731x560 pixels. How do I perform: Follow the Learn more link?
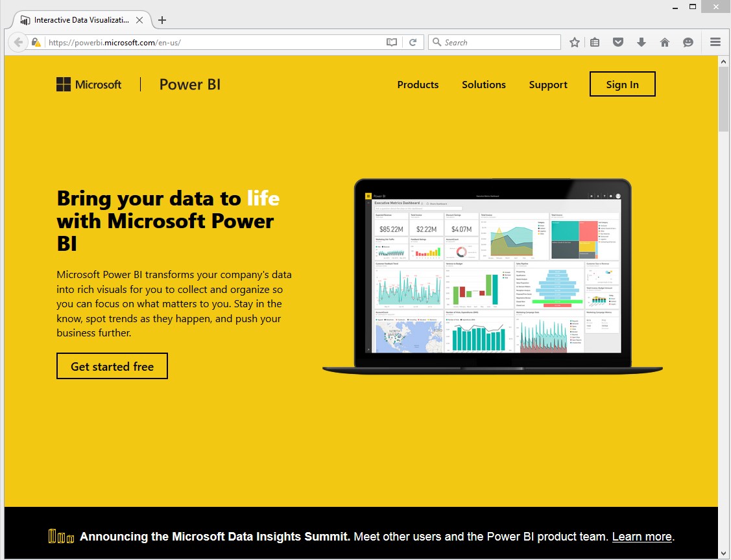point(641,537)
